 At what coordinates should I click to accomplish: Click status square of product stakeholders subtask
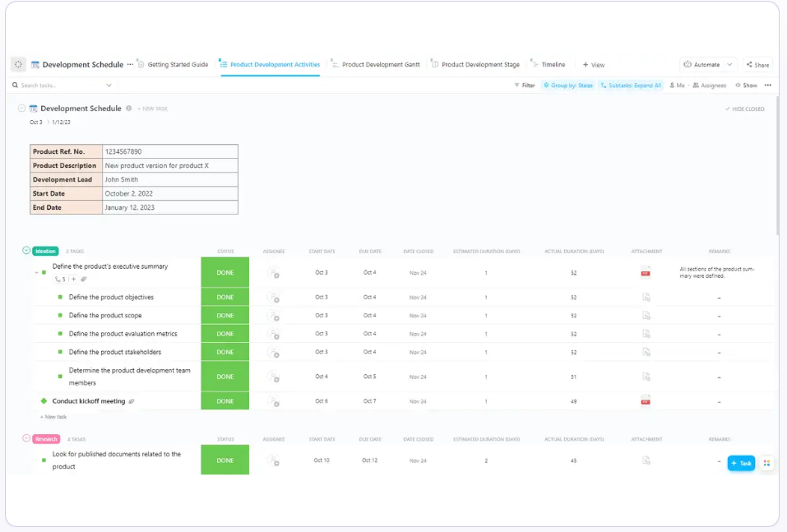point(60,352)
